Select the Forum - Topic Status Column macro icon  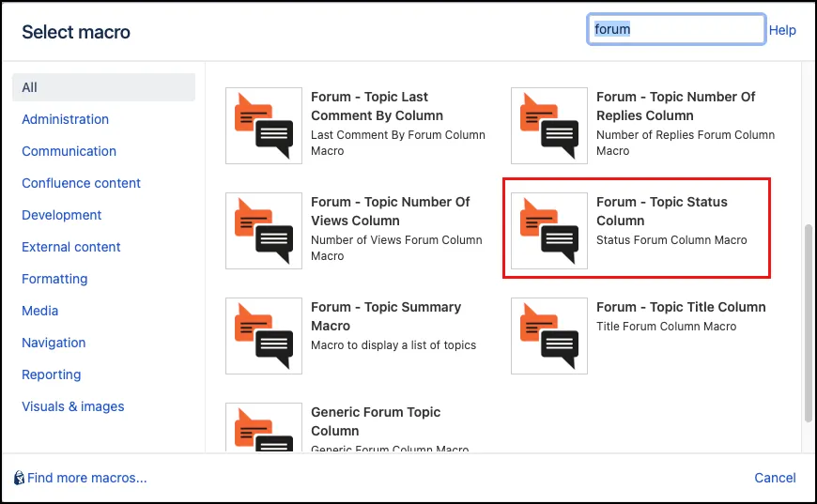tap(549, 231)
